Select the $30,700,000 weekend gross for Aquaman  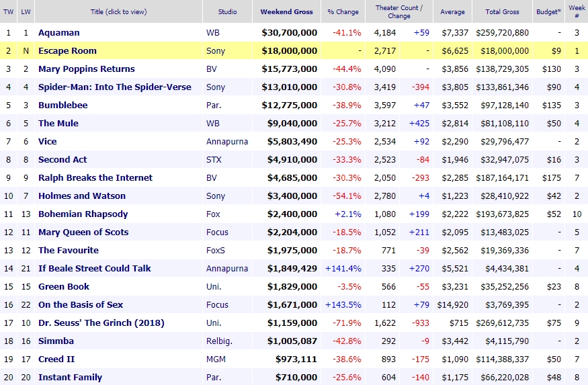(290, 33)
